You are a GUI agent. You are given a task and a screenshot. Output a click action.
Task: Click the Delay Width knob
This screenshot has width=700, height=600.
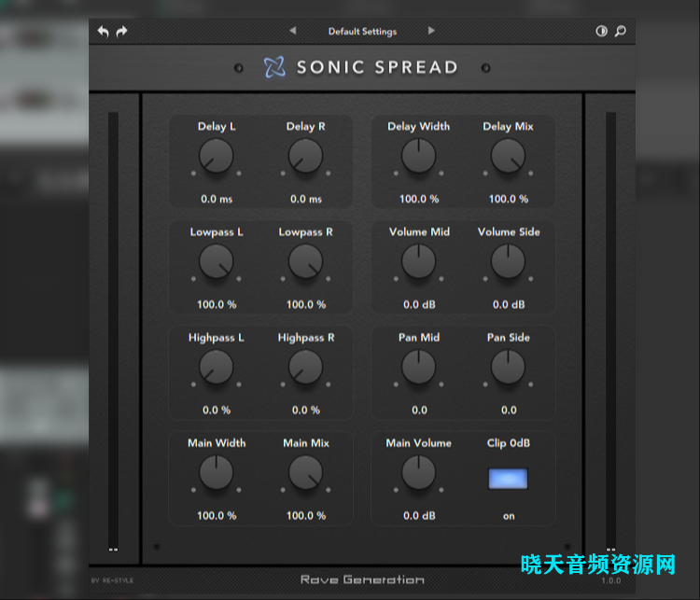click(419, 156)
